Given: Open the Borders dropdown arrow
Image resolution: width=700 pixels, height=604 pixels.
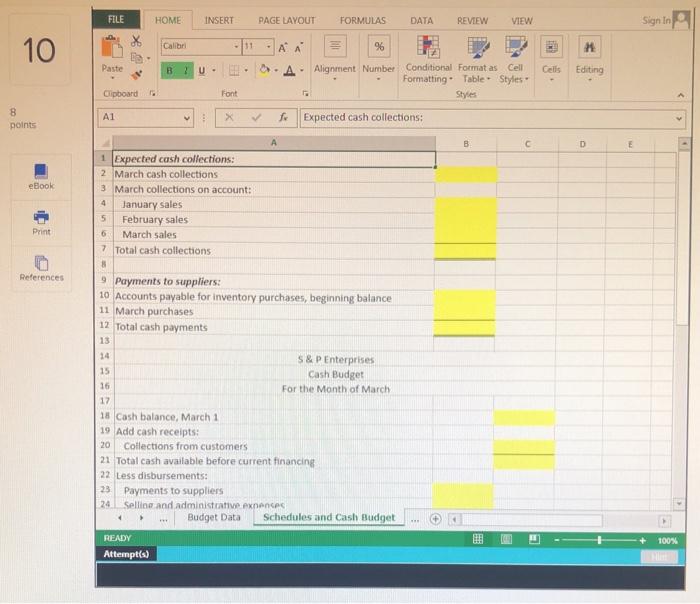Looking at the screenshot, I should (246, 70).
